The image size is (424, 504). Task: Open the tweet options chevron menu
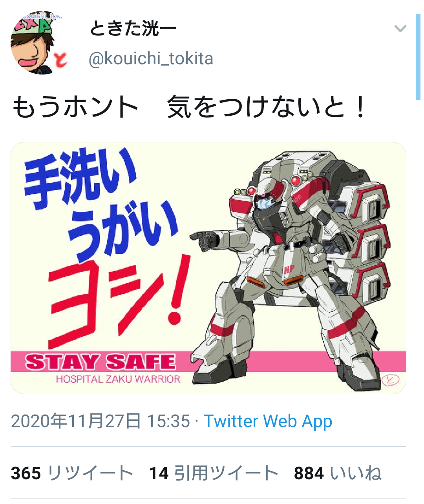click(400, 29)
